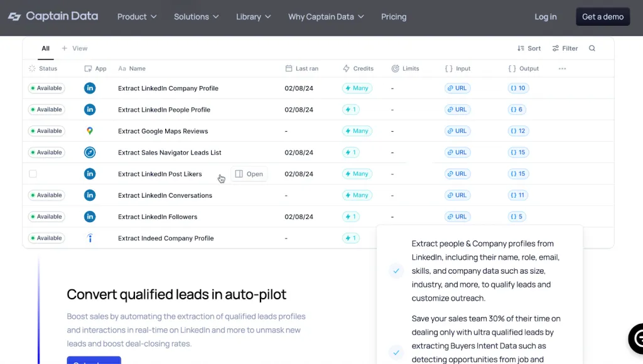Click Available status of Google Maps Reviews row
This screenshot has width=643, height=364.
tap(46, 131)
